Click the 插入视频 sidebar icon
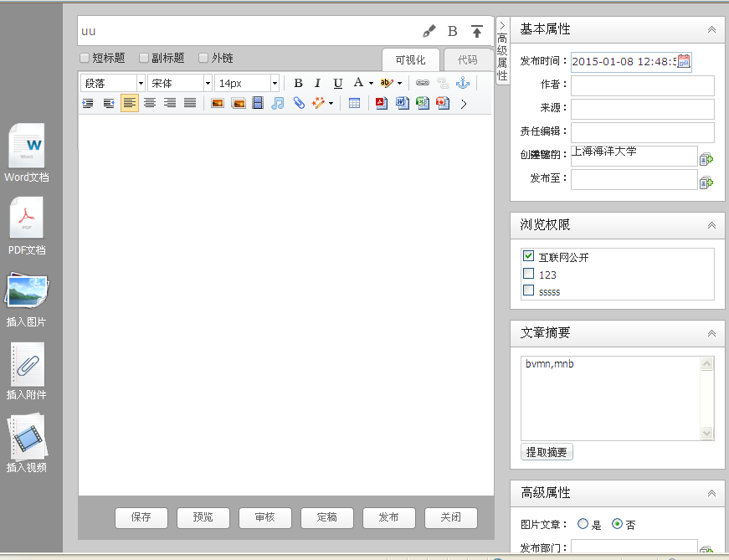The height and width of the screenshot is (560, 729). tap(26, 437)
